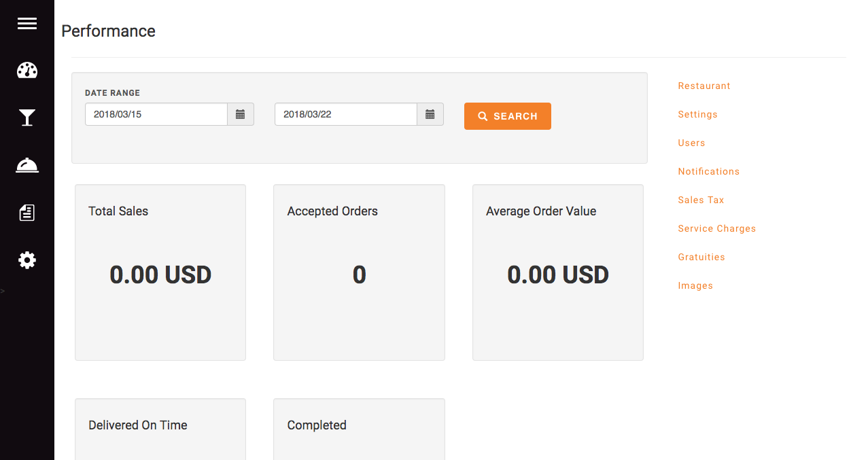Click the cocktail glass icon

pos(27,118)
